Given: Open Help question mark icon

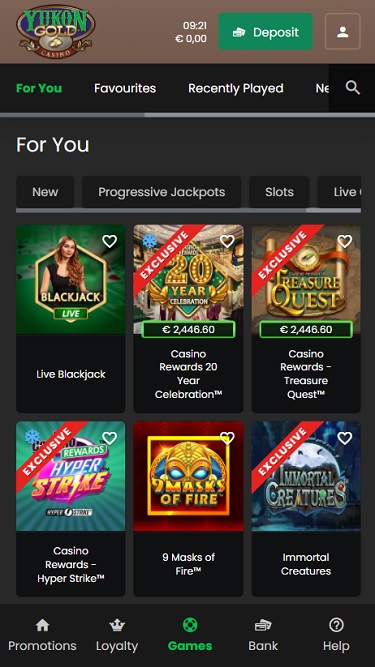Looking at the screenshot, I should point(336,625).
